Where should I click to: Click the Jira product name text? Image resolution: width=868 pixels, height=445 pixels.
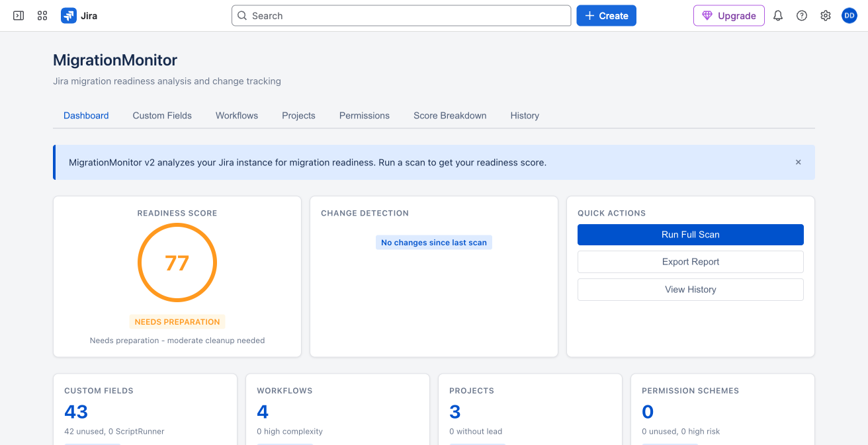[x=89, y=15]
